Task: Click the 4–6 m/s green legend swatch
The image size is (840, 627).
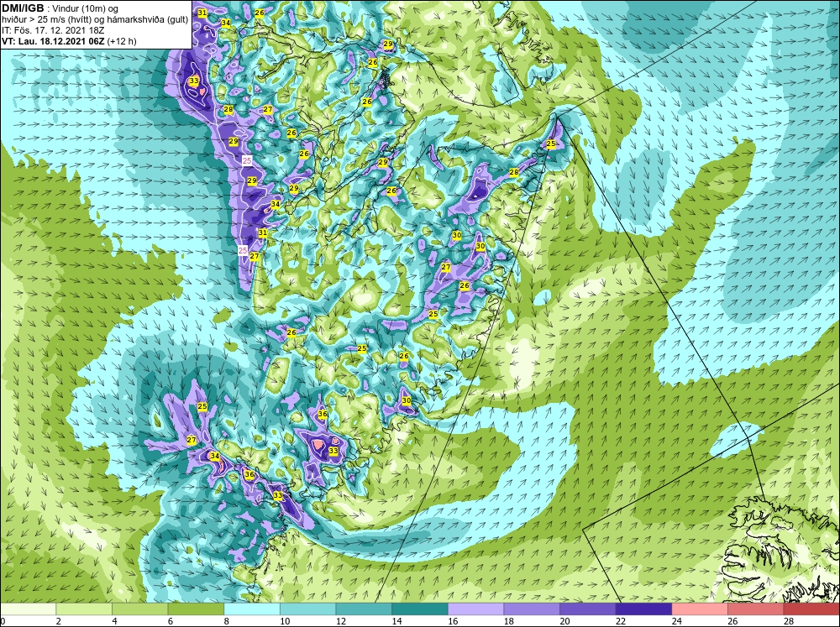Action: pos(139,609)
